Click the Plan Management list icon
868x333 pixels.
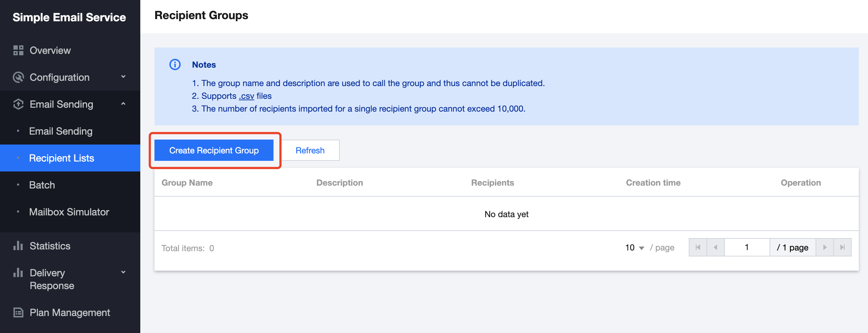click(x=18, y=312)
